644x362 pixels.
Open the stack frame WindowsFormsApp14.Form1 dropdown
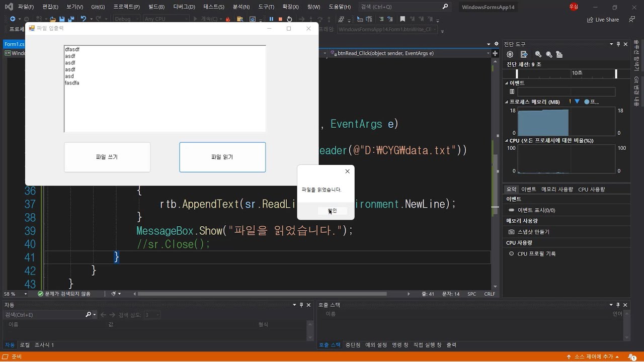(x=388, y=29)
